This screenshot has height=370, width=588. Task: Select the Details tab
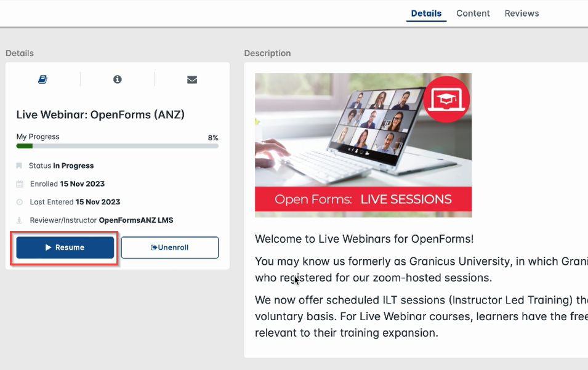click(x=426, y=13)
